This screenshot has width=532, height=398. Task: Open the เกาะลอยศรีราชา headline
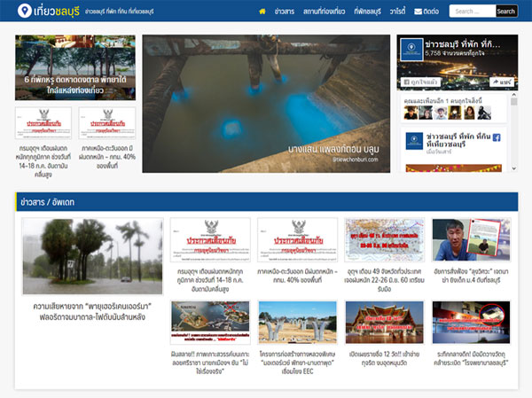pos(210,363)
